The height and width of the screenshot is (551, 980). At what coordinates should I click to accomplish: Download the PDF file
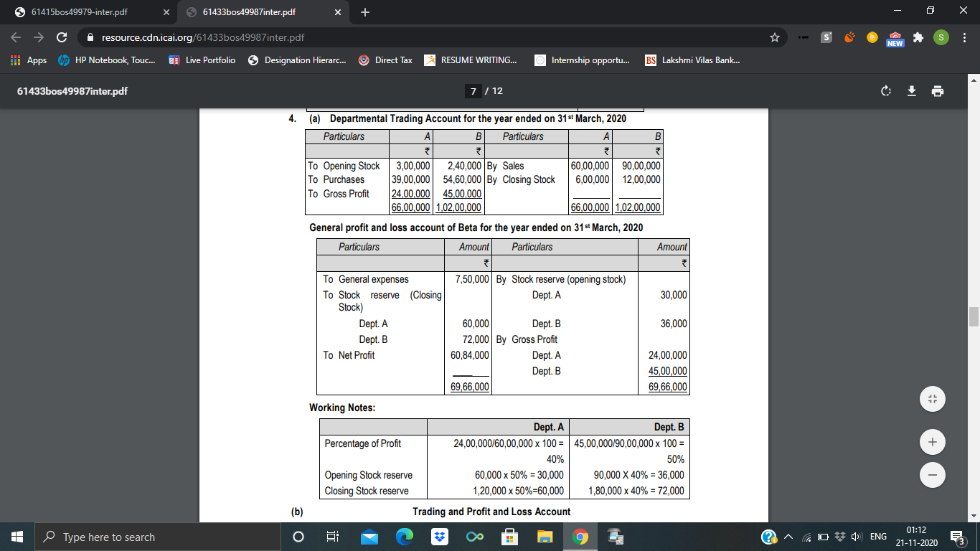(x=912, y=91)
